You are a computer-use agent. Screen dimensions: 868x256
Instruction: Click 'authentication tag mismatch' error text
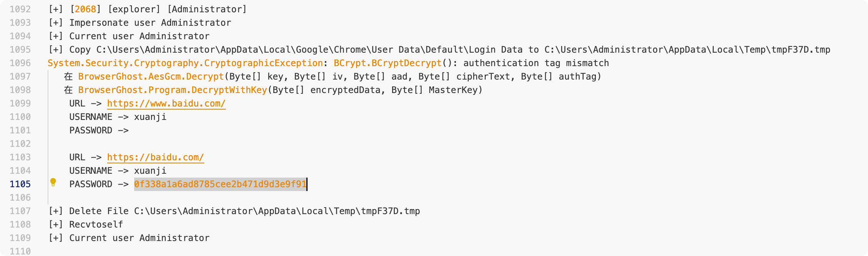click(x=536, y=63)
